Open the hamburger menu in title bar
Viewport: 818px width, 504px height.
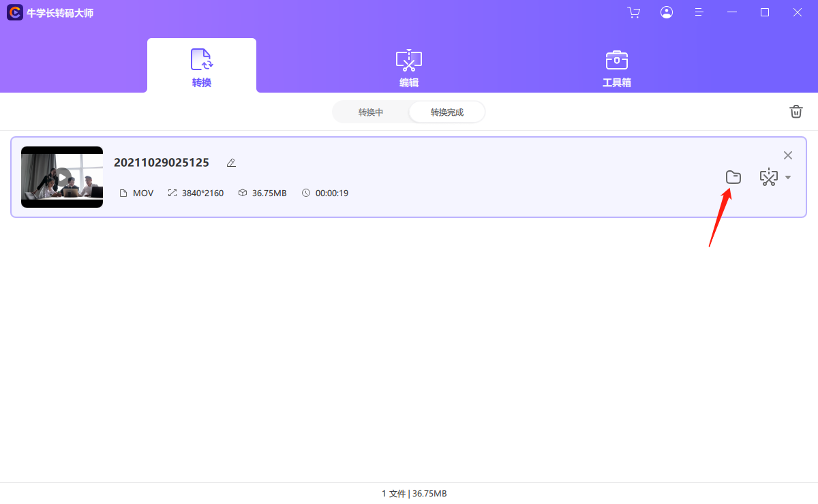pyautogui.click(x=699, y=12)
